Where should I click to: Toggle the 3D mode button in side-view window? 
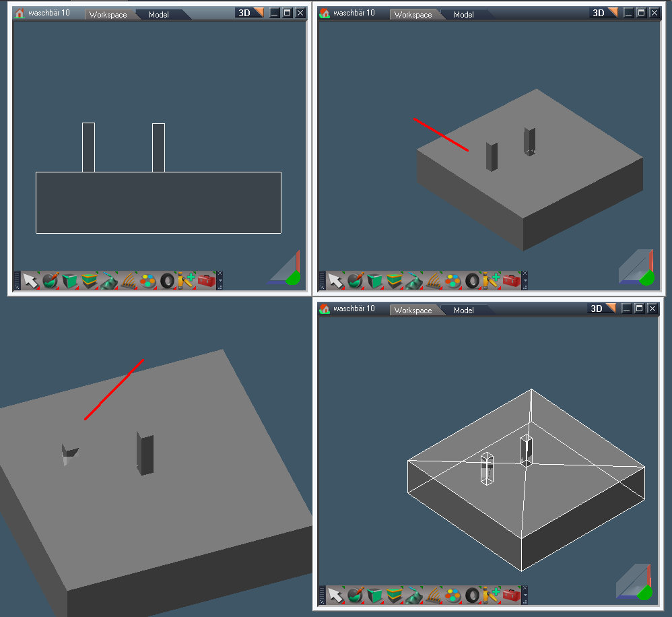249,13
